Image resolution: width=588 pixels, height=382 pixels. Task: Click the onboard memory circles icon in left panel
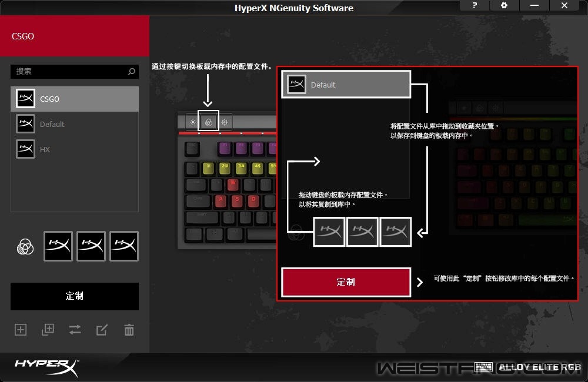point(25,247)
